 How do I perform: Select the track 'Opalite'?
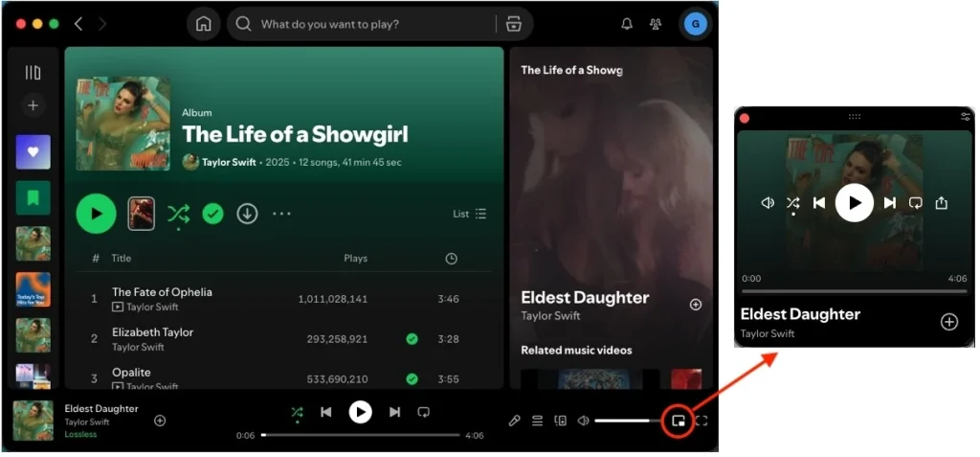131,373
